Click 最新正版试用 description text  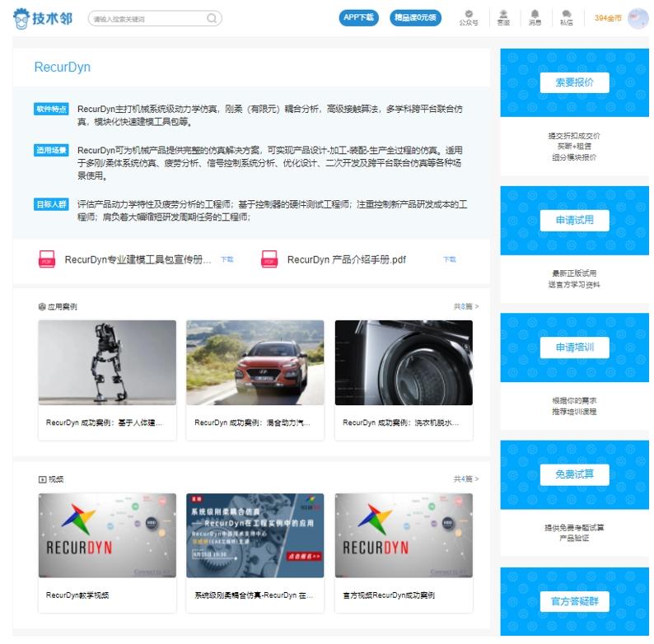(x=574, y=273)
